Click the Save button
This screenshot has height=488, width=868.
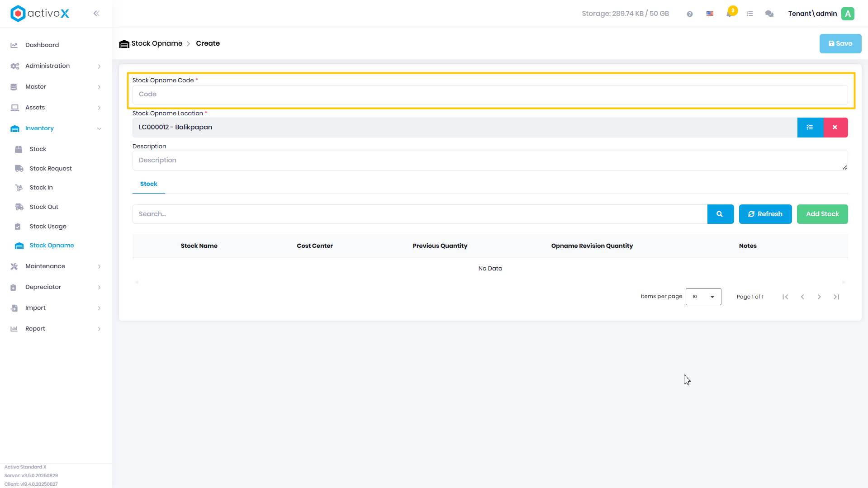[x=840, y=44]
